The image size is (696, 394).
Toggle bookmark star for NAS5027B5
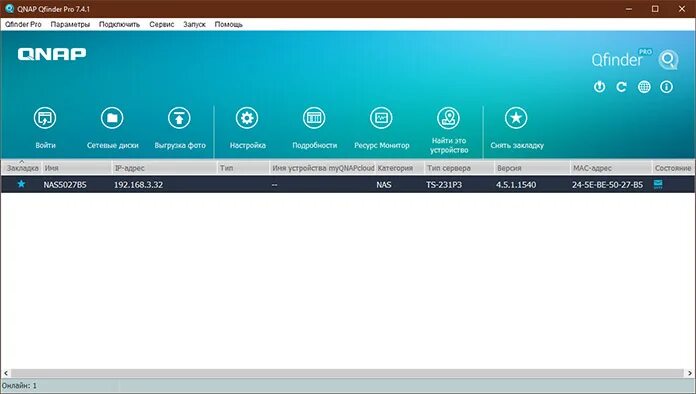click(21, 184)
